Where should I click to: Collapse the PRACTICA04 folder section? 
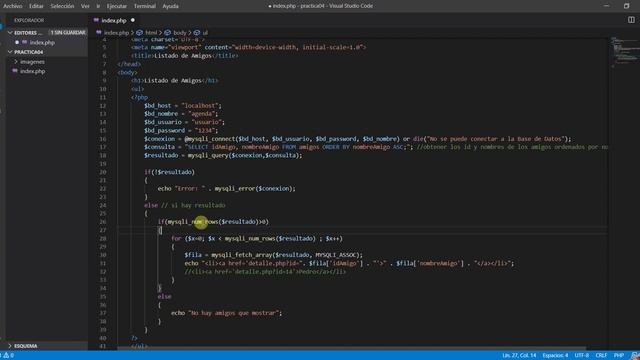pos(10,52)
